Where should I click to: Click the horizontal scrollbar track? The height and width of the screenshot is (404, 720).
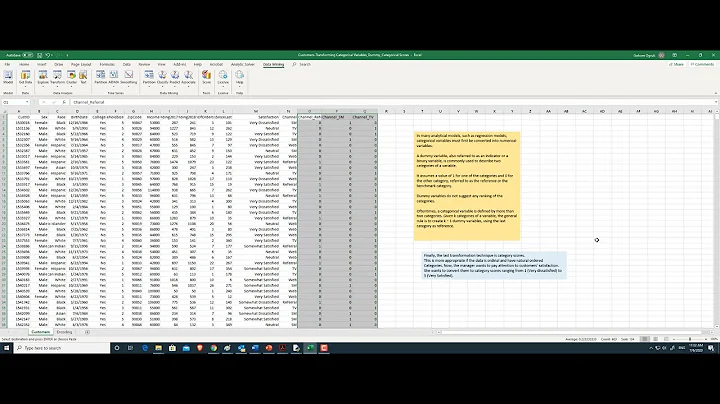tap(569, 332)
